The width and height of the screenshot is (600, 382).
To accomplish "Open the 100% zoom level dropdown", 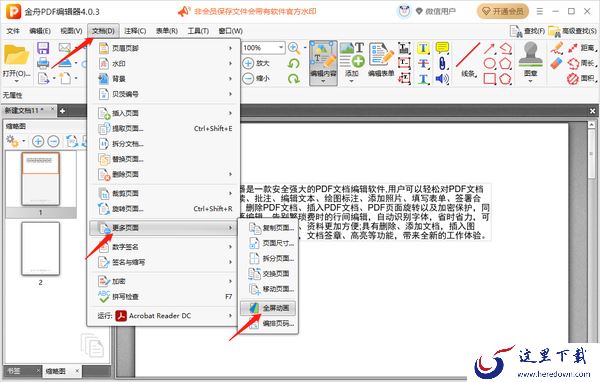I will (x=281, y=47).
